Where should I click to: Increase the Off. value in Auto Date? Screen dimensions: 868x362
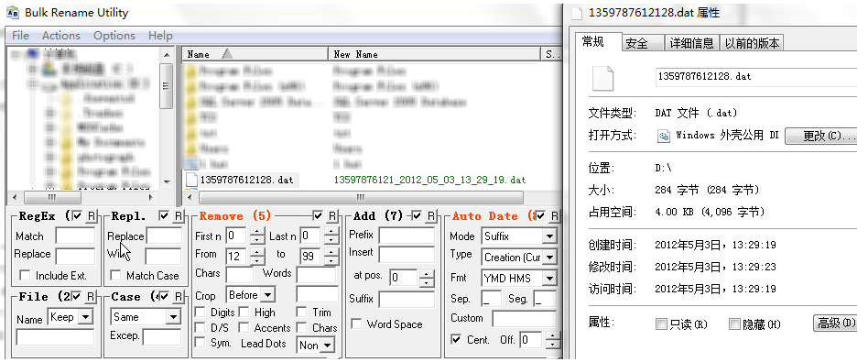click(552, 336)
